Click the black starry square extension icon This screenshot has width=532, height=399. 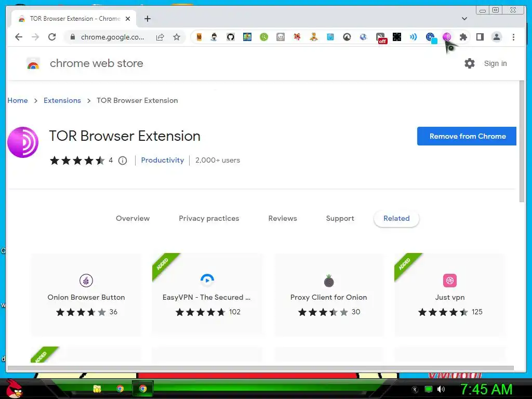(x=397, y=37)
